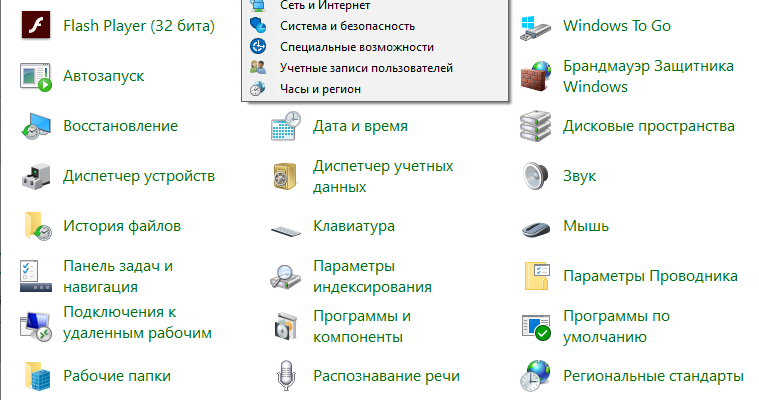Click the Диспетчер устройств icon
This screenshot has height=400, width=759.
[36, 176]
